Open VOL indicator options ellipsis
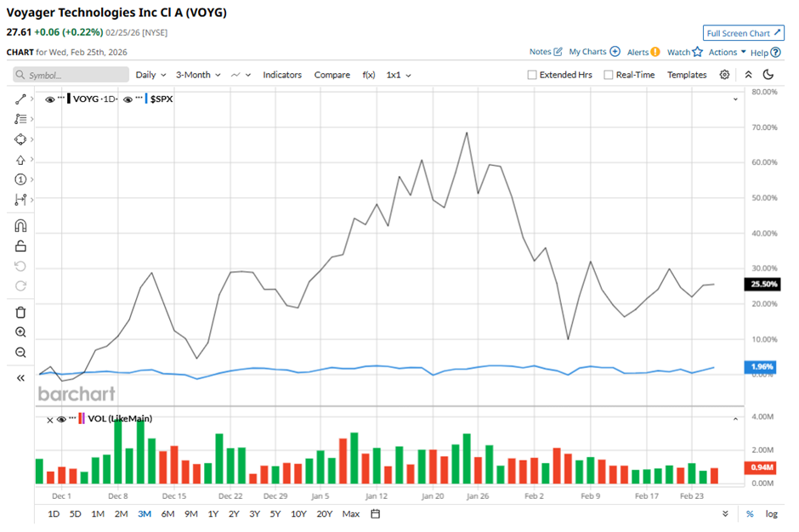 (x=72, y=416)
